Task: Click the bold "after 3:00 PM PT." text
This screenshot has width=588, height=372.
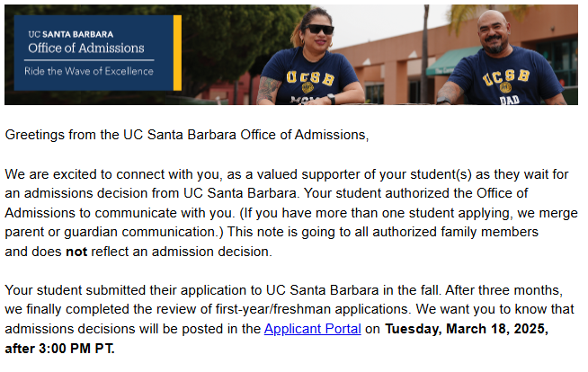Action: tap(60, 348)
